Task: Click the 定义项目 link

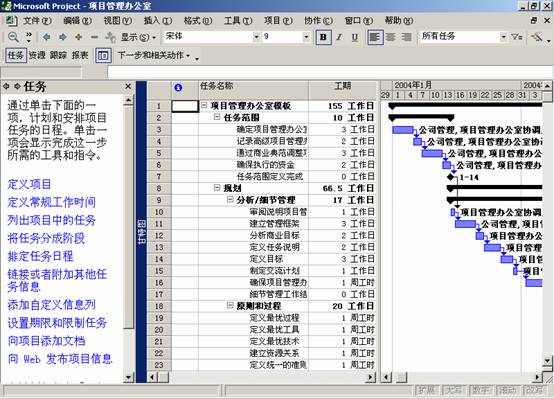Action: (x=29, y=184)
